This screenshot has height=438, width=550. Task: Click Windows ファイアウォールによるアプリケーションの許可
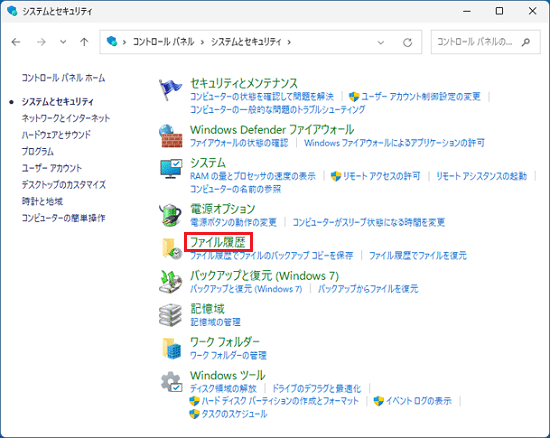tap(394, 143)
